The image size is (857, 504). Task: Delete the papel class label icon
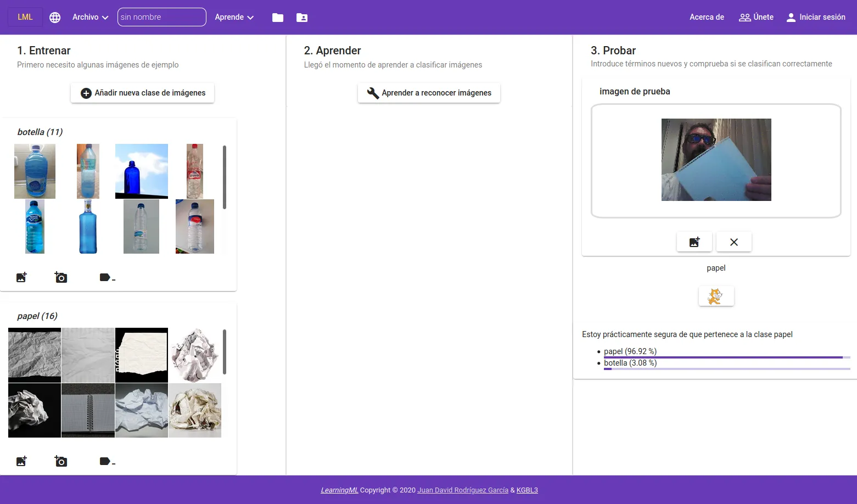pyautogui.click(x=107, y=462)
